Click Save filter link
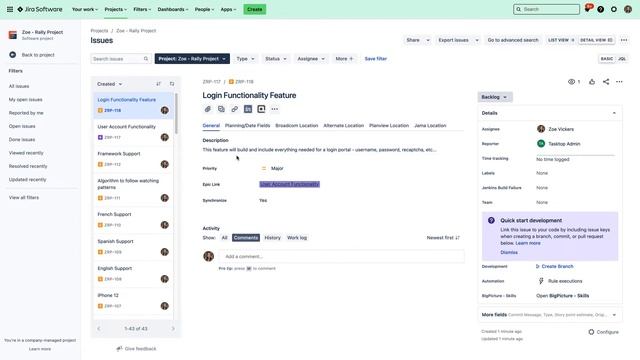Image resolution: width=640 pixels, height=360 pixels. 376,59
